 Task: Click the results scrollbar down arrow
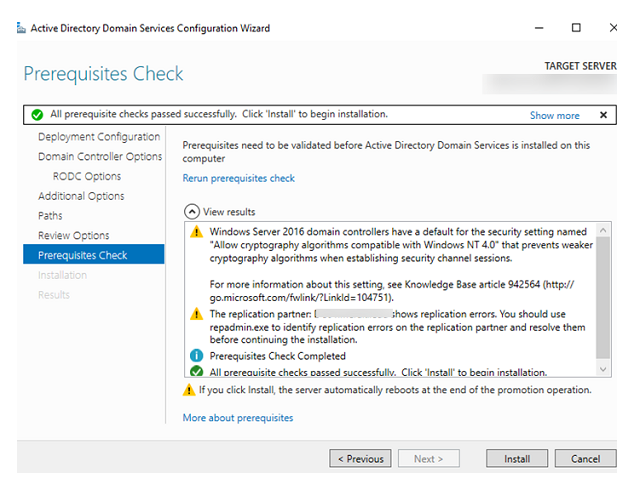click(x=603, y=369)
